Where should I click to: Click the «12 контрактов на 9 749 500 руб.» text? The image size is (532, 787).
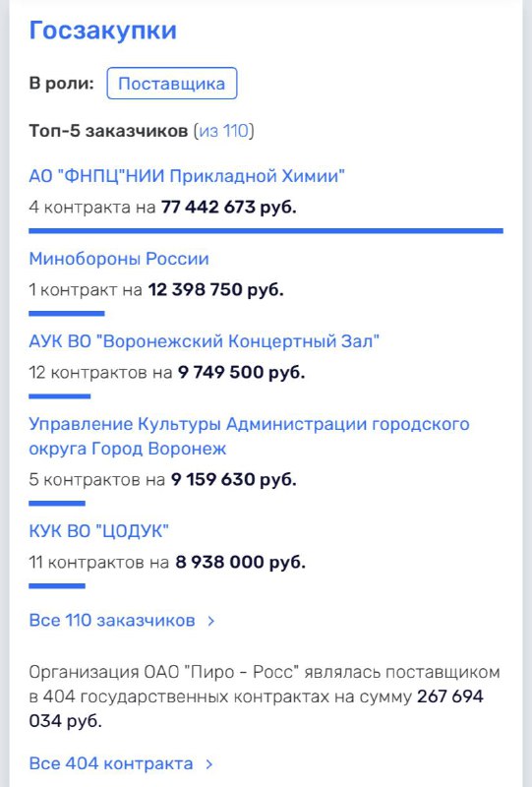[x=166, y=373]
